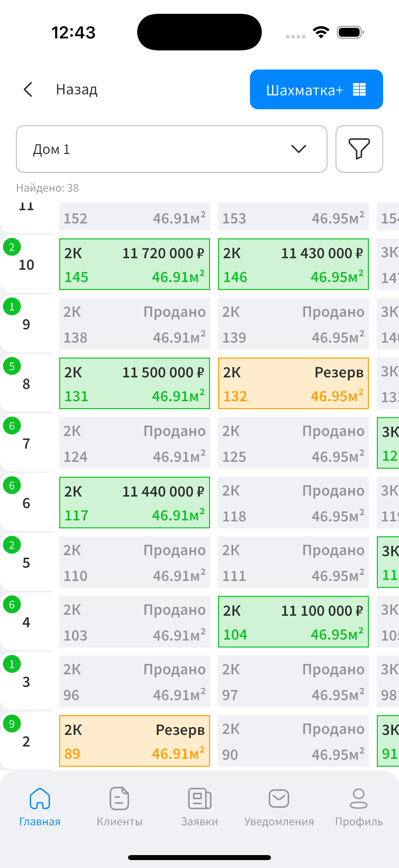Viewport: 399px width, 868px height.
Task: Open apartment 104 priced 11 100 000 ₽
Action: (x=293, y=622)
